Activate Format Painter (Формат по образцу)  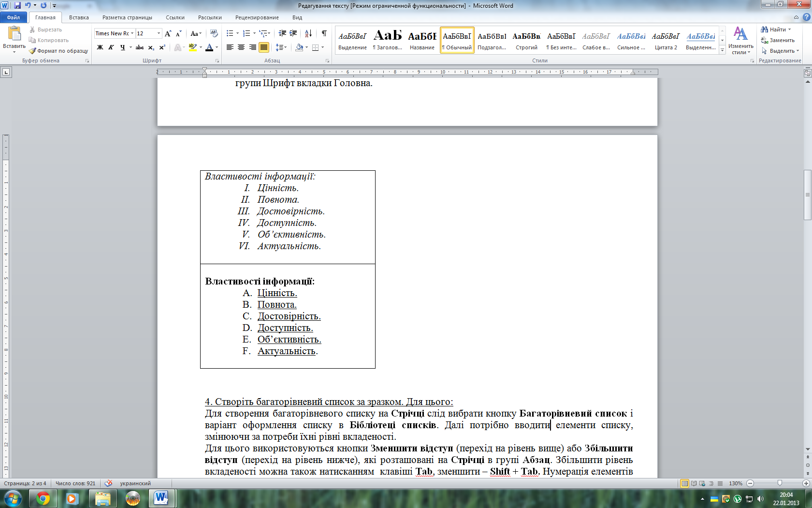58,51
